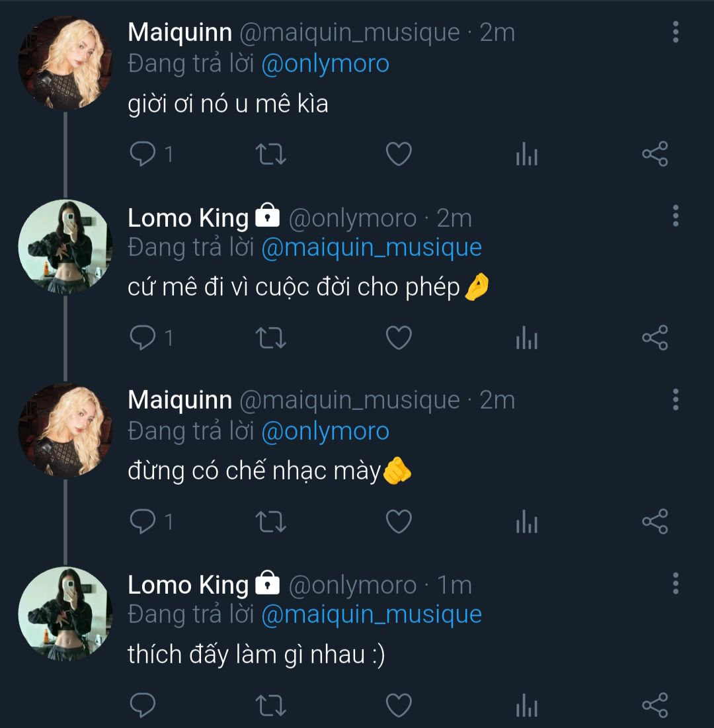Viewport: 714px width, 728px height.
Task: Like the "cứ mê đi vì cuộc đời" tweet
Action: tap(399, 339)
